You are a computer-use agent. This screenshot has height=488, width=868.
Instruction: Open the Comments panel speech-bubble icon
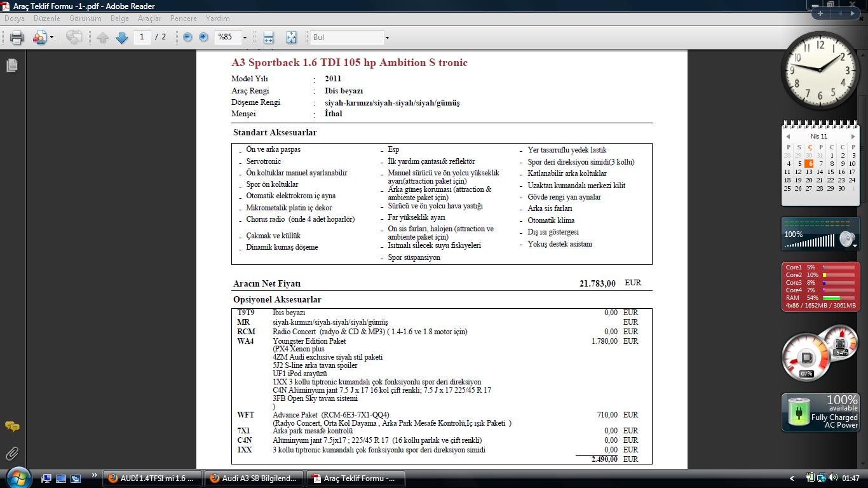pyautogui.click(x=11, y=427)
